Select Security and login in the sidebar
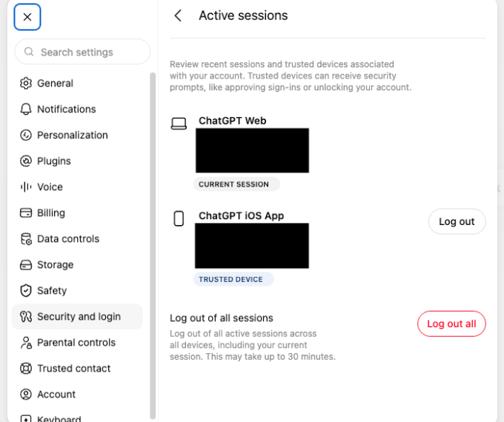The image size is (504, 422). click(77, 316)
